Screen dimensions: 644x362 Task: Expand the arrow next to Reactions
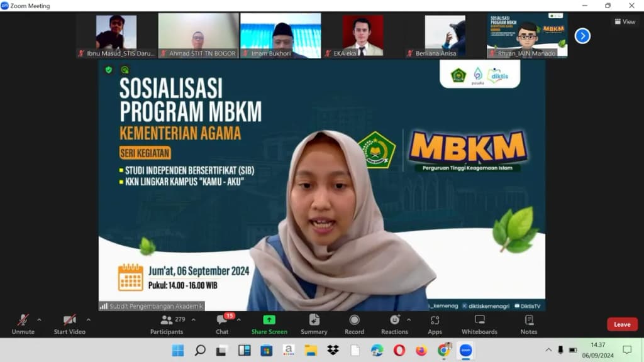[x=409, y=320]
